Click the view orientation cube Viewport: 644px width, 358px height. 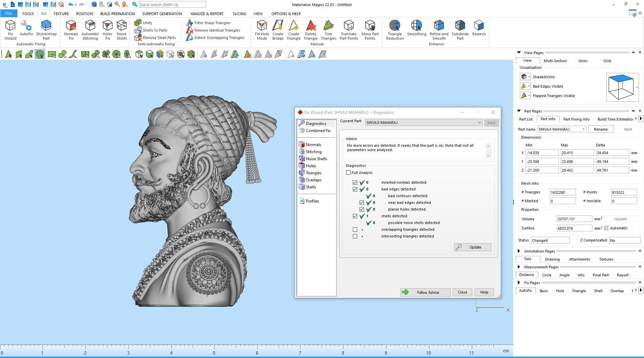coord(621,87)
